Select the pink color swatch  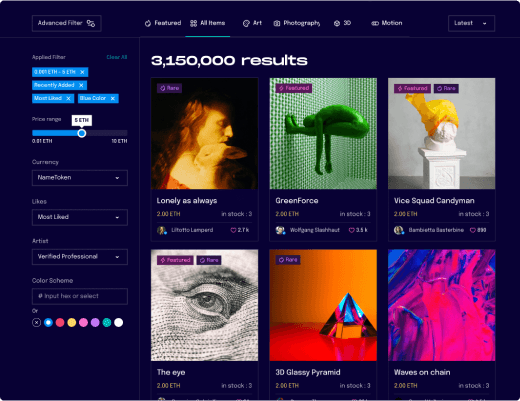click(83, 322)
